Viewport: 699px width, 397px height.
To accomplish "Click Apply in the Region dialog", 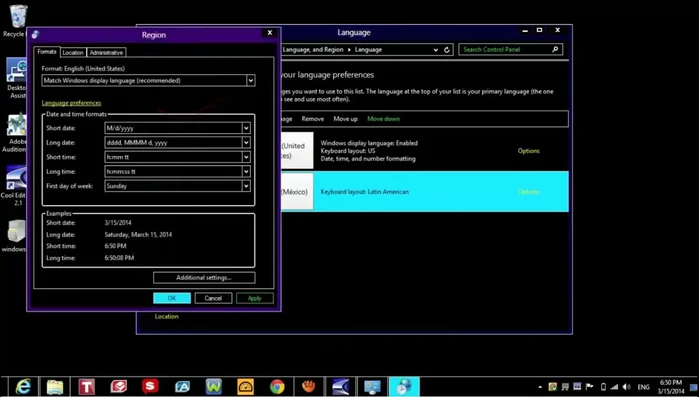I will point(255,298).
